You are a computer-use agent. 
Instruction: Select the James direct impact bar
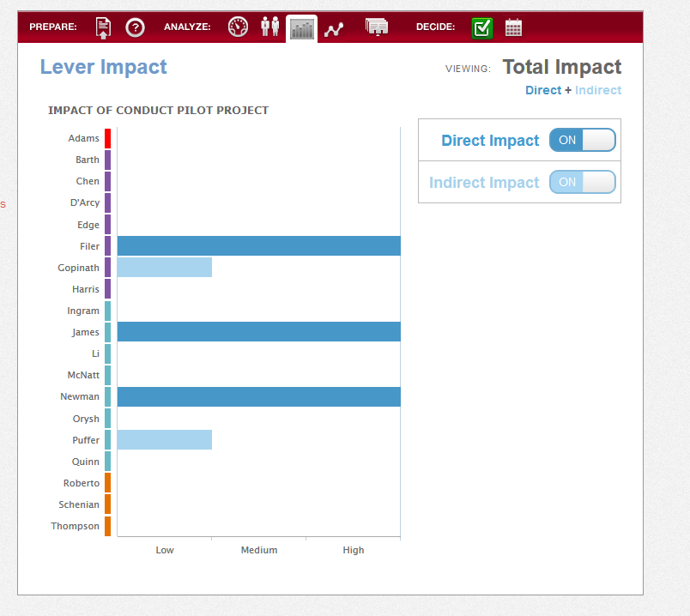pyautogui.click(x=259, y=331)
